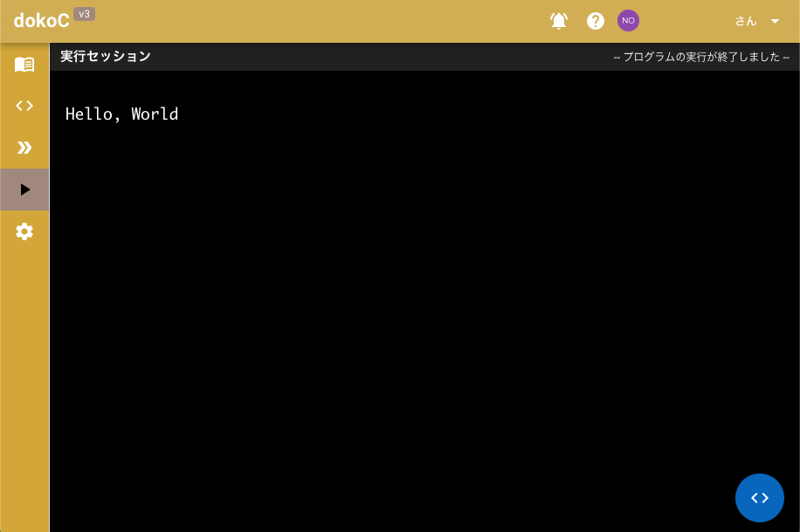The height and width of the screenshot is (532, 800).
Task: Open help with the question mark icon
Action: pos(596,21)
